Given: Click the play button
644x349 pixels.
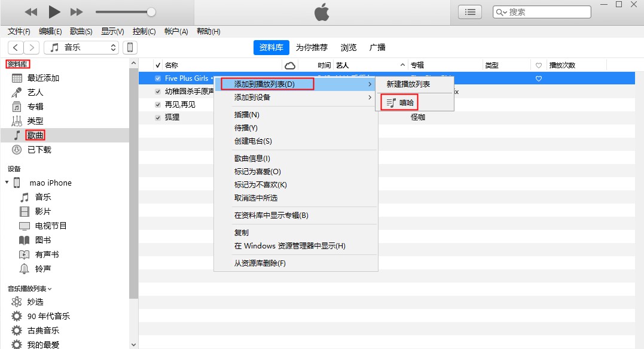Looking at the screenshot, I should click(54, 12).
